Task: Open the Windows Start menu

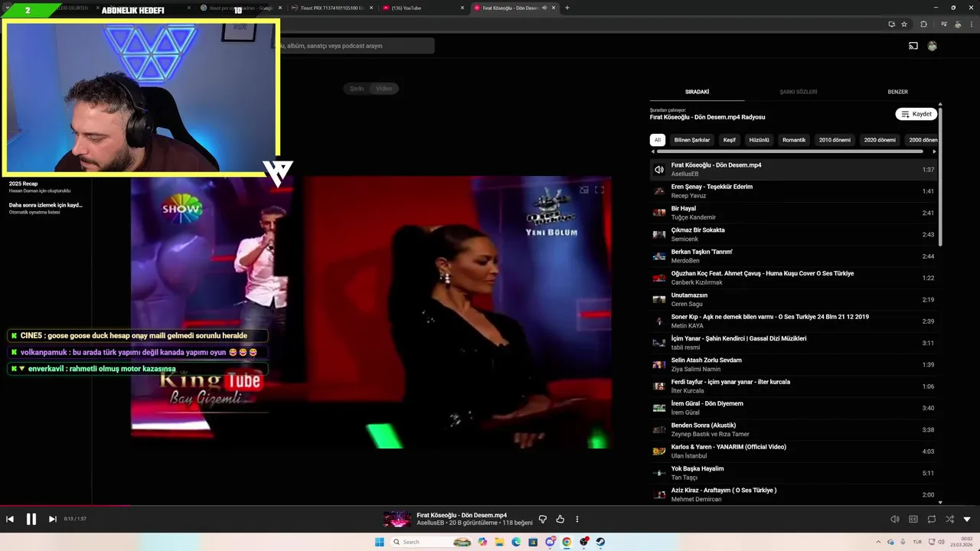Action: click(x=379, y=542)
